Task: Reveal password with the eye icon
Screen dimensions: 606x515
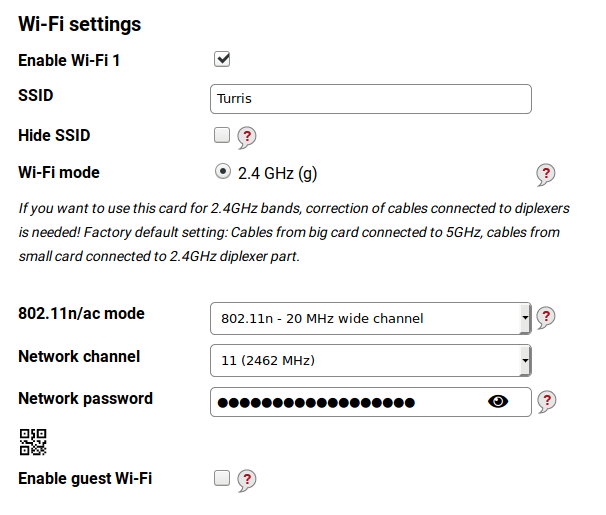Action: coord(498,401)
